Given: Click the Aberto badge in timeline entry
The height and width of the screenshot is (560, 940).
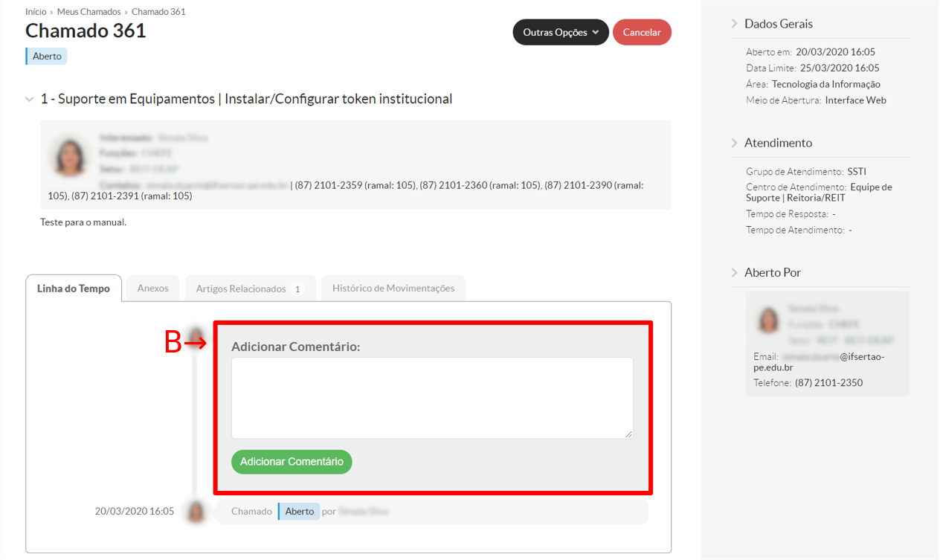Looking at the screenshot, I should coord(299,512).
